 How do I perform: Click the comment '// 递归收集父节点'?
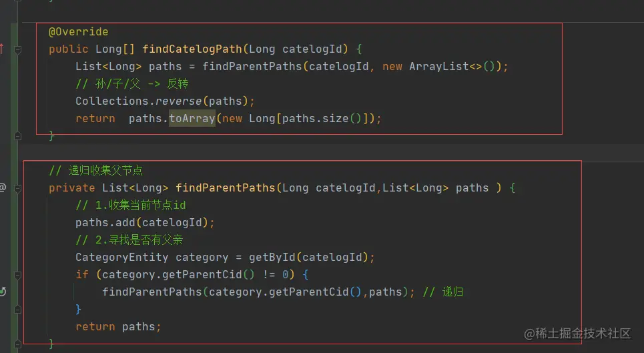95,170
